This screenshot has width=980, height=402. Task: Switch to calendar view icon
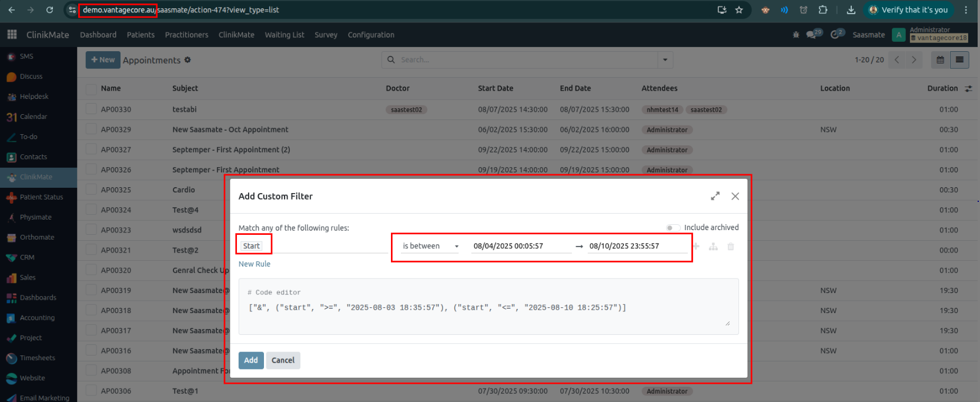(940, 60)
